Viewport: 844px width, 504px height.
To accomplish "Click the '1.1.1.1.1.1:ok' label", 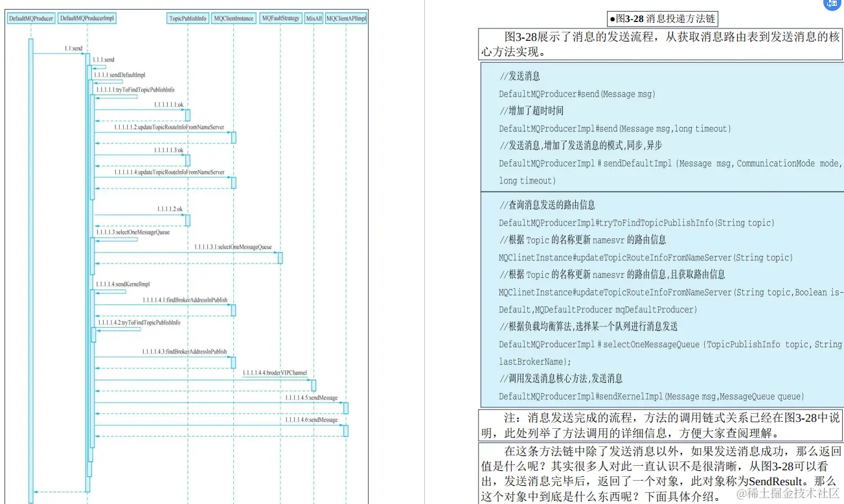I will 168,104.
